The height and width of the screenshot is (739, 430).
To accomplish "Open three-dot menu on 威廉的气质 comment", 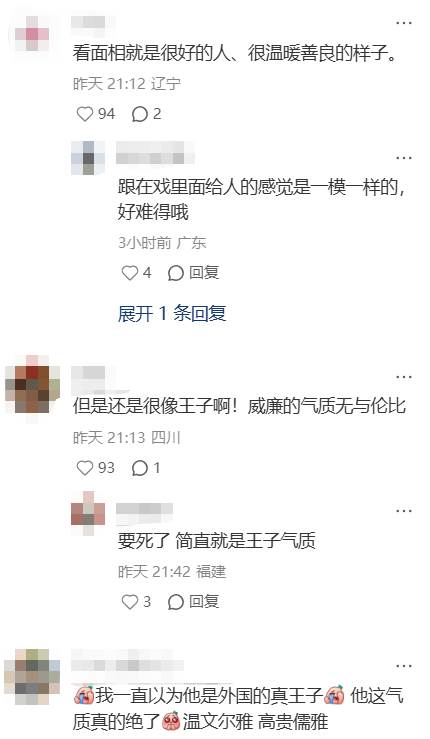I will [404, 377].
